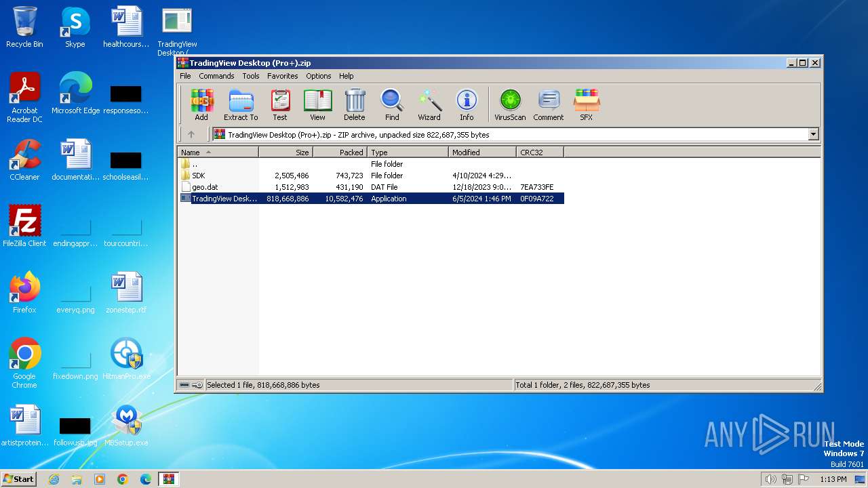This screenshot has width=868, height=488.
Task: Click the Add toolbar icon in WinRAR
Action: [x=201, y=104]
